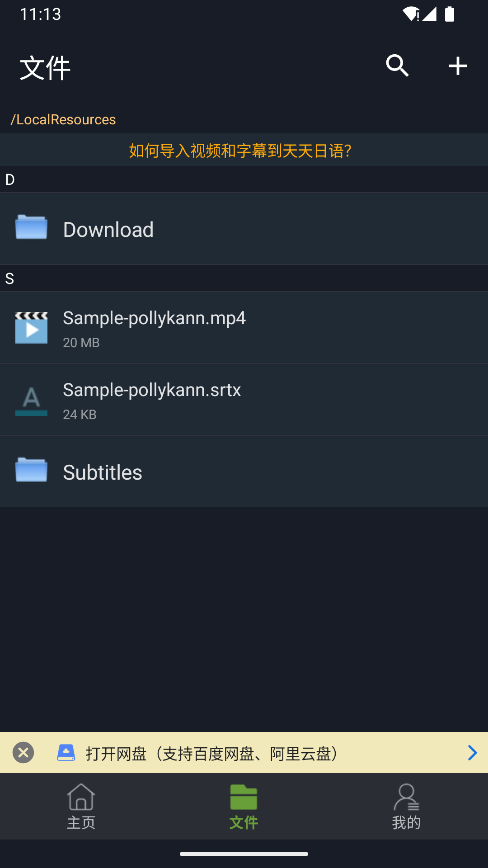Tap the Sample-pollykann.mp4 video icon
This screenshot has width=488, height=868.
click(x=31, y=328)
